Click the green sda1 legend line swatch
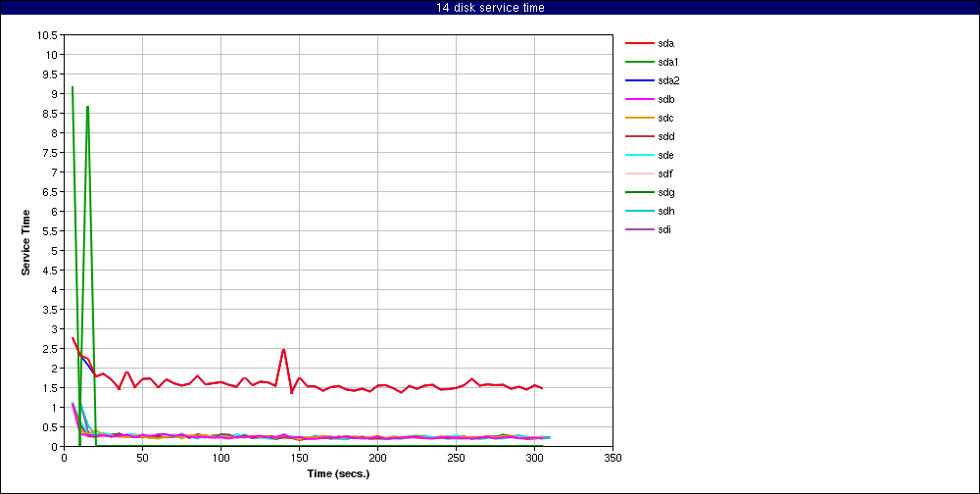 pos(639,63)
